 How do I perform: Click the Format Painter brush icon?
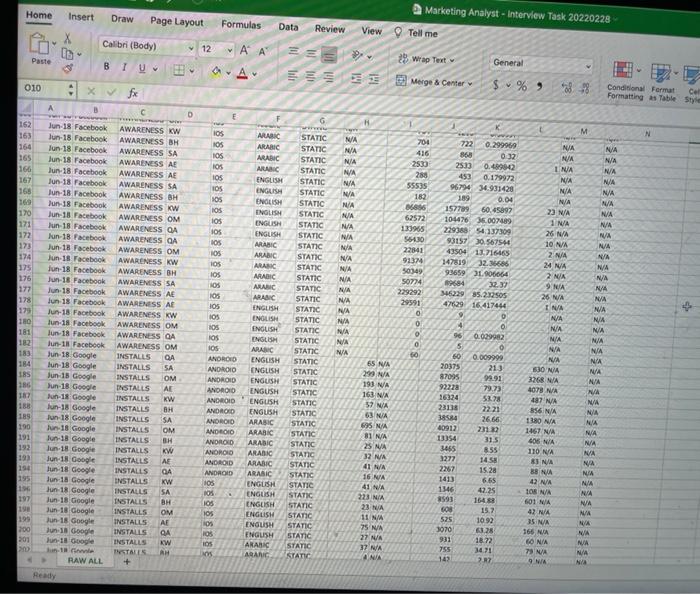click(x=68, y=68)
